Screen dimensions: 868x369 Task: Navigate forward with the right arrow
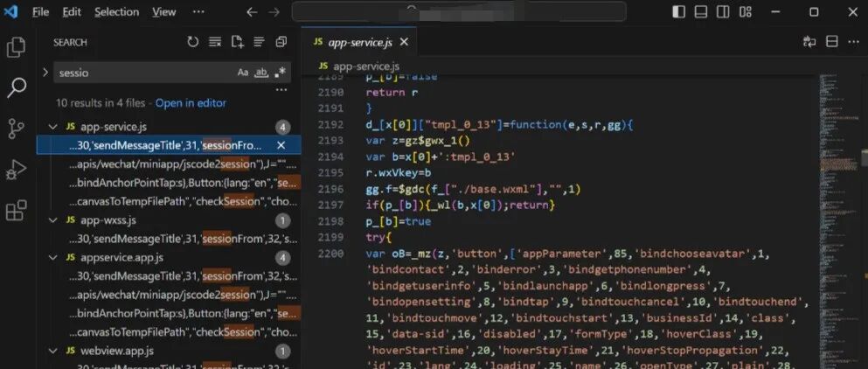click(274, 12)
